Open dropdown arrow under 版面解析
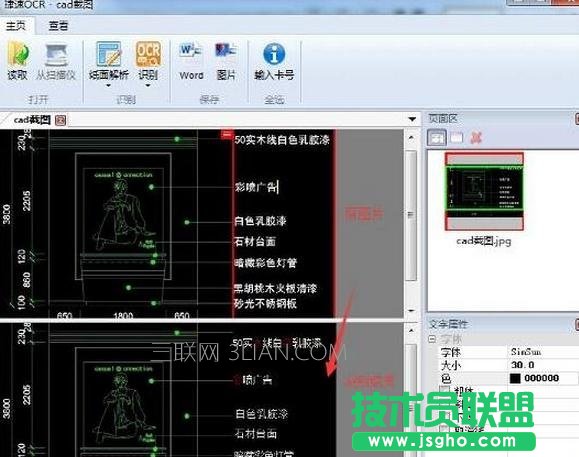The image size is (579, 457). point(108,86)
